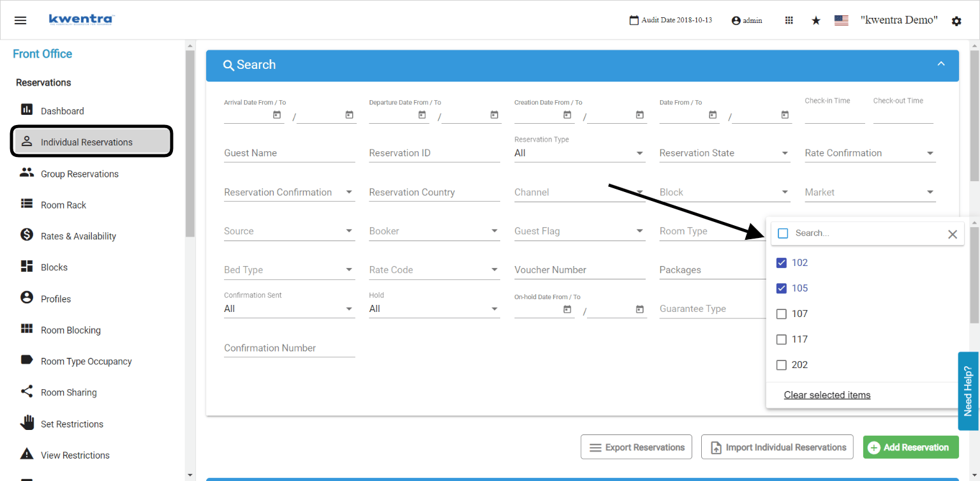
Task: Check room 107 checkbox
Action: coord(781,314)
